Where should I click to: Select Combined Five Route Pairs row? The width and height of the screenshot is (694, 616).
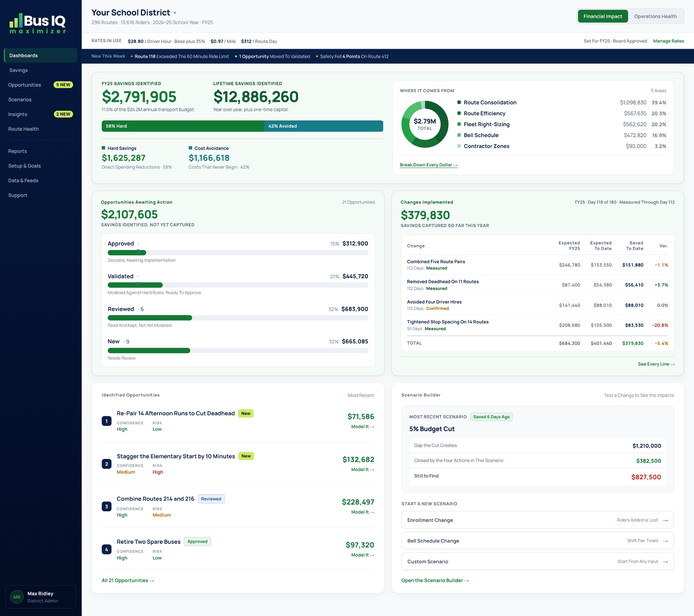pos(537,265)
